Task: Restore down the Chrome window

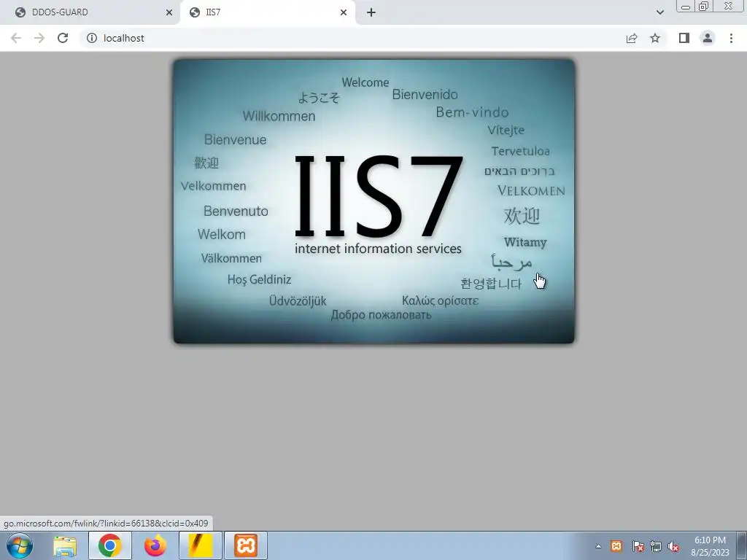Action: 703,6
